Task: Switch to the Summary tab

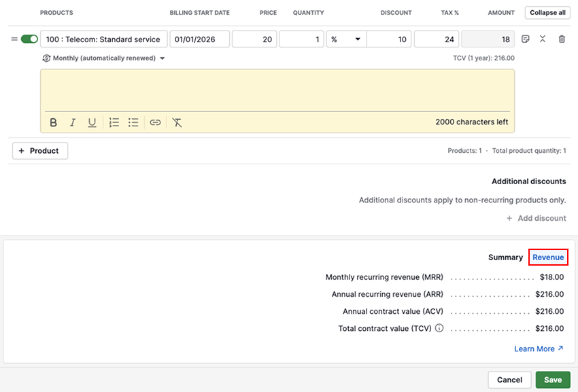Action: coord(505,257)
